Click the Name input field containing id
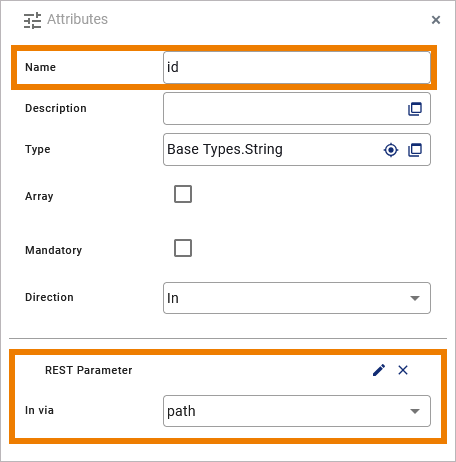456x462 pixels. click(297, 67)
